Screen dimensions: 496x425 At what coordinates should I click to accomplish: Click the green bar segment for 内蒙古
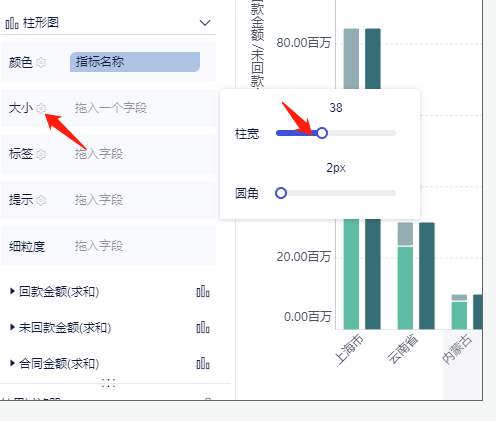[459, 315]
